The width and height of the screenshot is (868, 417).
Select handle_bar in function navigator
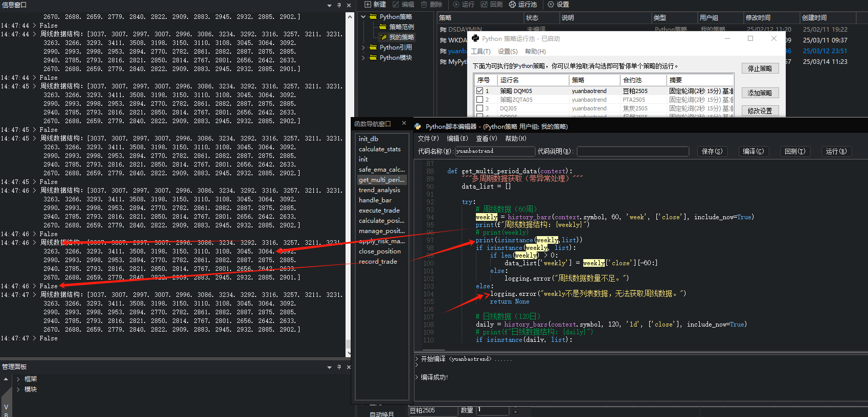tap(375, 200)
